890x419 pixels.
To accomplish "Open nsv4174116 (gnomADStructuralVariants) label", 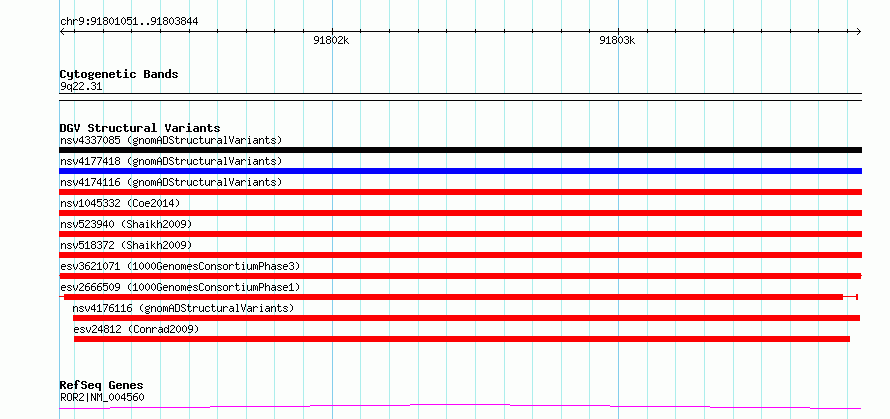I will [171, 182].
